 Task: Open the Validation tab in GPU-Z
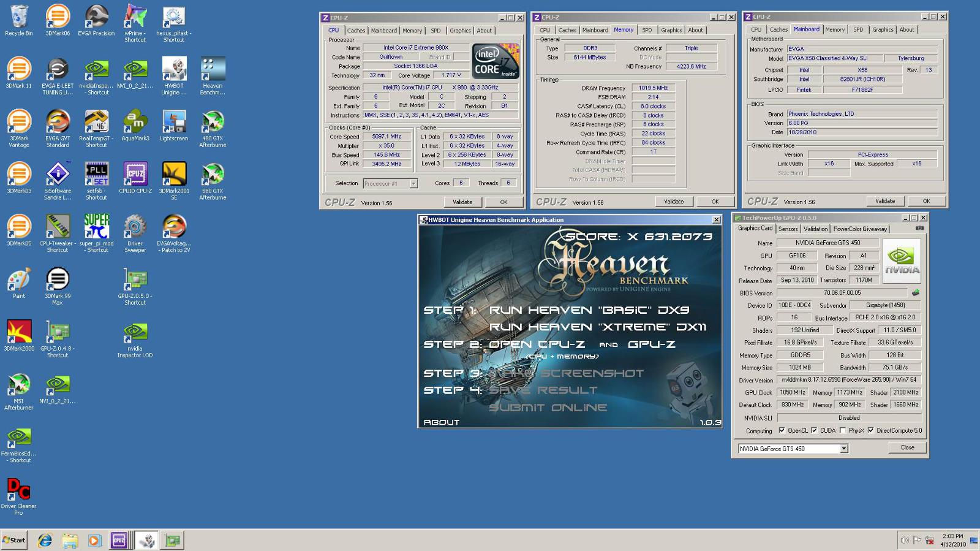tap(815, 229)
